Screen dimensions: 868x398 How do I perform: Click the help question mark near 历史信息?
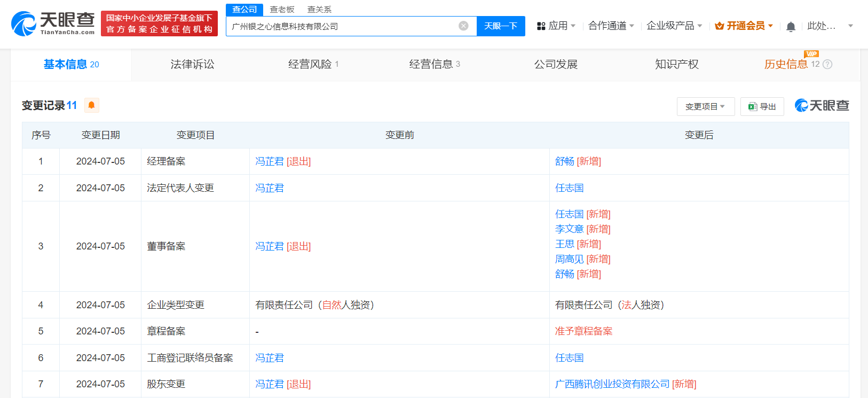(827, 65)
